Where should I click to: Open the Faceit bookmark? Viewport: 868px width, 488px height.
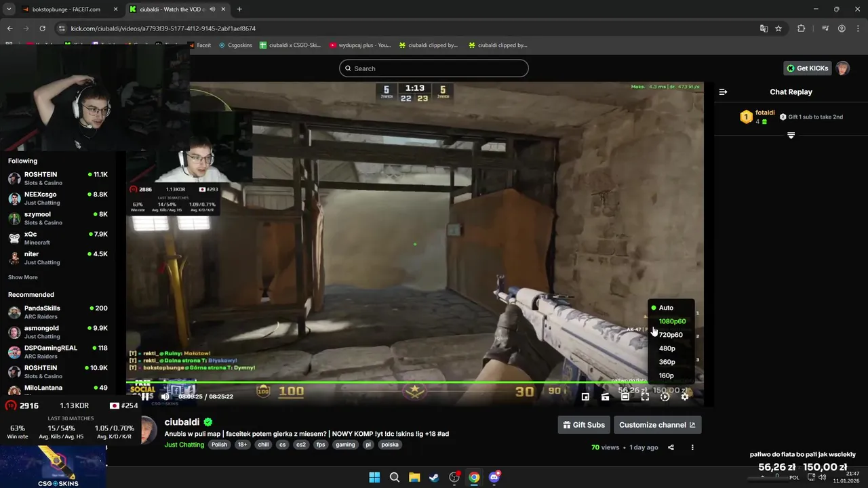[x=200, y=45]
